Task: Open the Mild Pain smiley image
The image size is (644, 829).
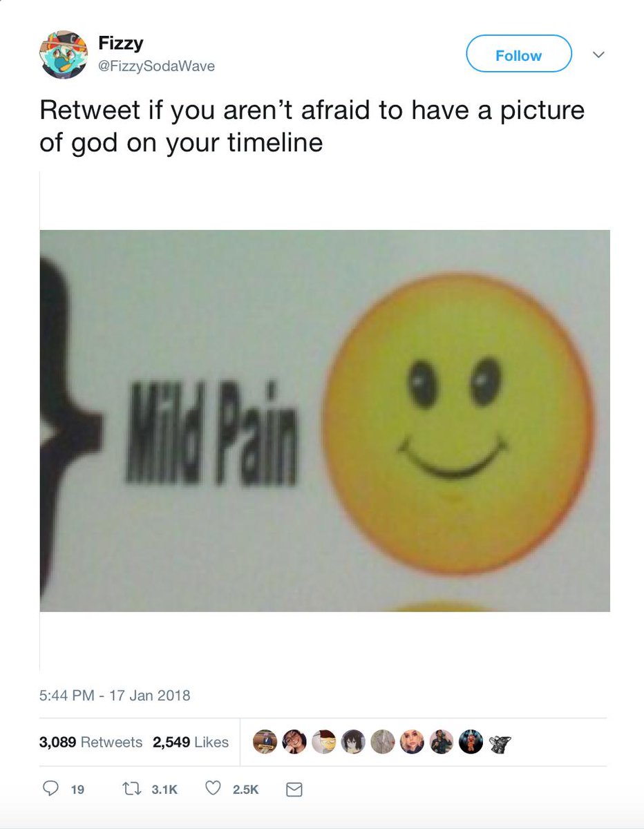Action: pyautogui.click(x=325, y=421)
